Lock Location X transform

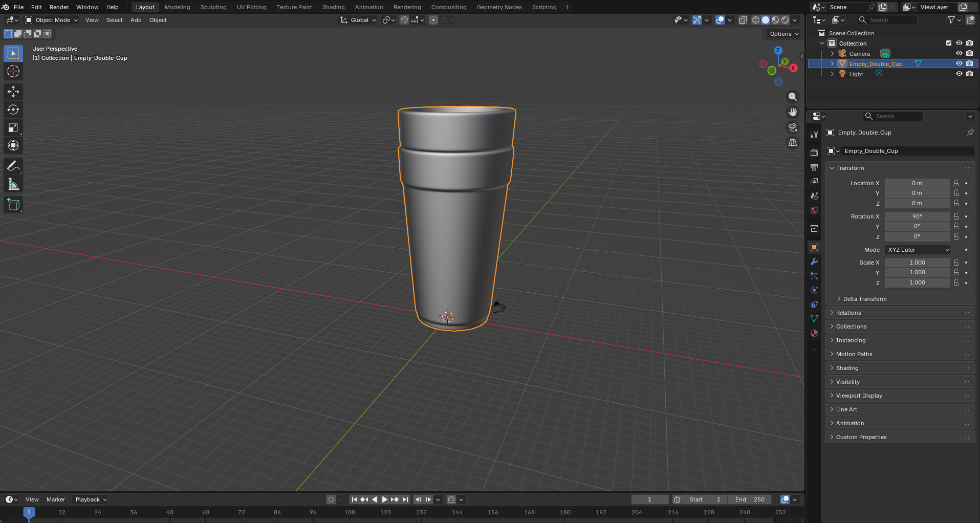pos(956,183)
